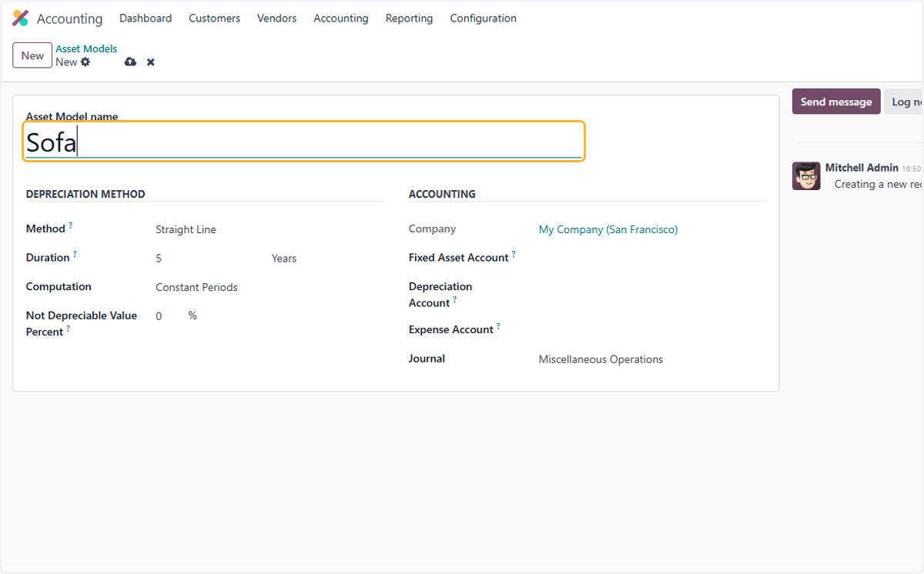Click the Company field label

[x=432, y=229]
